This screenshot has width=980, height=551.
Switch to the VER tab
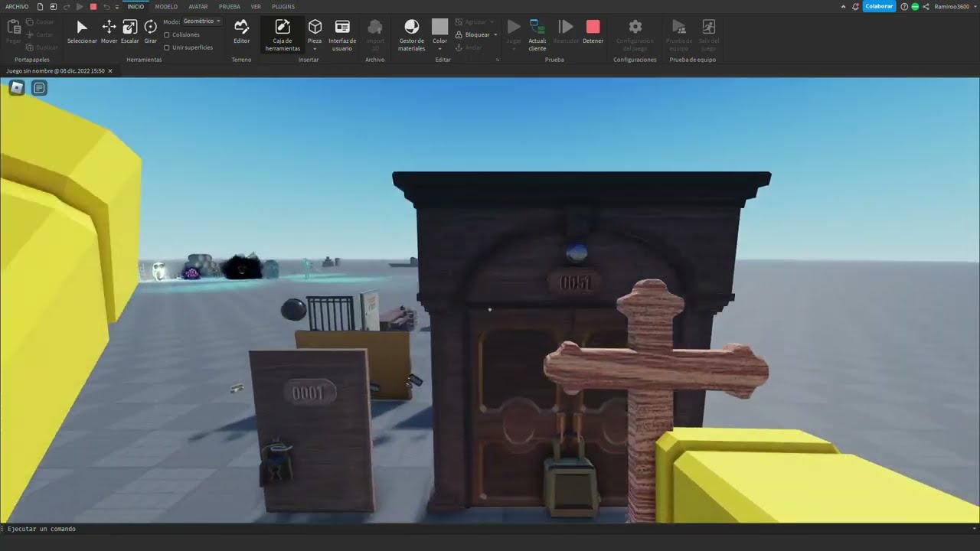(256, 6)
